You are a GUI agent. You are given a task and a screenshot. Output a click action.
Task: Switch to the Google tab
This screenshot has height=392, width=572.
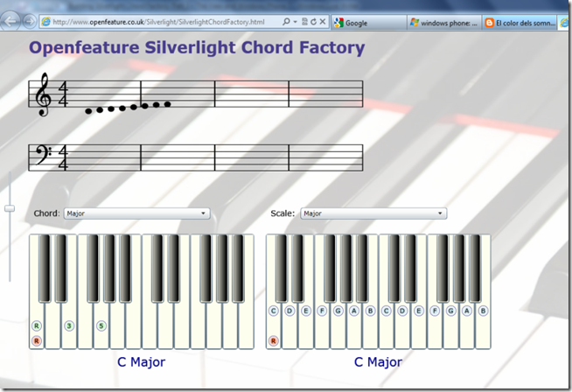(369, 23)
